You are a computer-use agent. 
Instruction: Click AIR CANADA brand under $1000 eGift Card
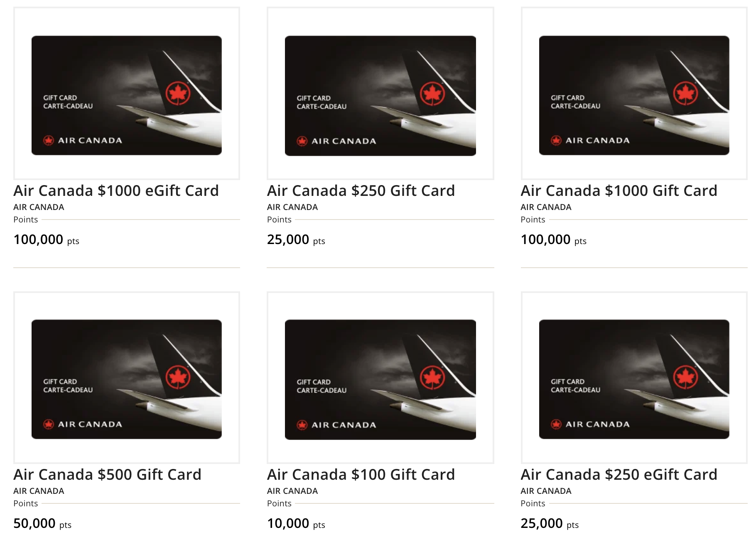coord(39,207)
